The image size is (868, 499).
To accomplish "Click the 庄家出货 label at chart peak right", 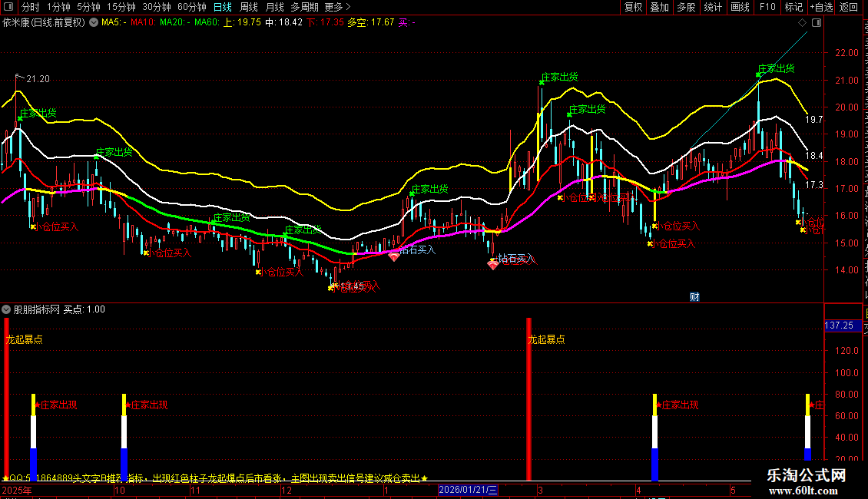I will pyautogui.click(x=776, y=68).
